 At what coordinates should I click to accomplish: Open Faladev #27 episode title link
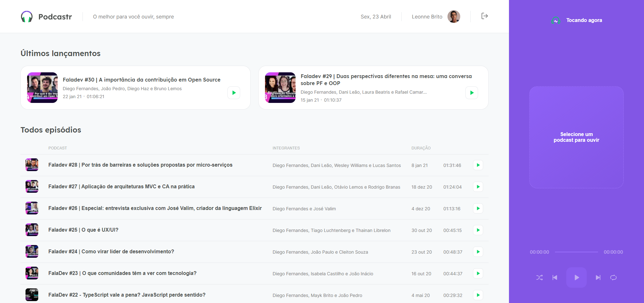121,187
